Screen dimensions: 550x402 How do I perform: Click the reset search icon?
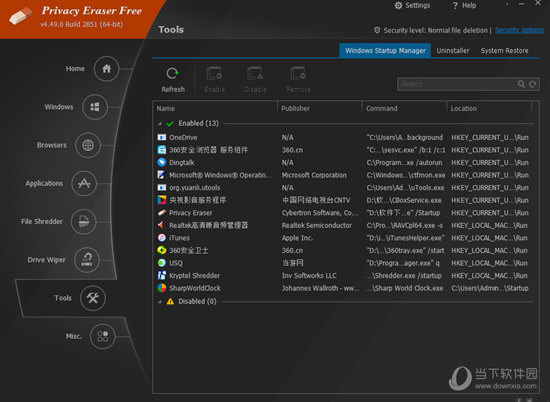click(x=532, y=84)
